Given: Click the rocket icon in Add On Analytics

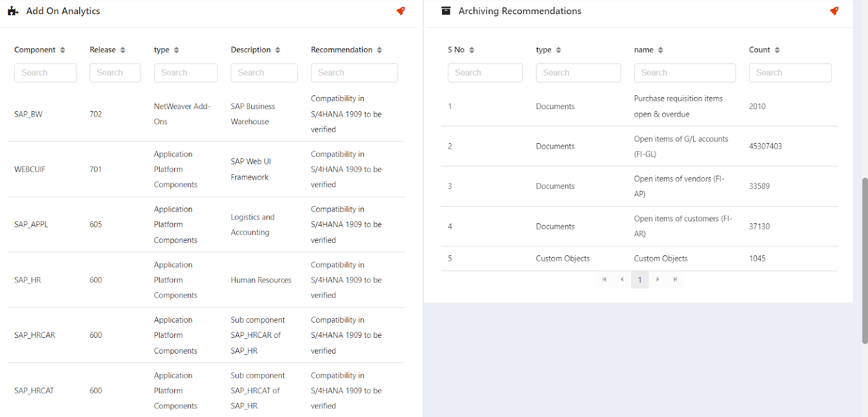Looking at the screenshot, I should 400,11.
